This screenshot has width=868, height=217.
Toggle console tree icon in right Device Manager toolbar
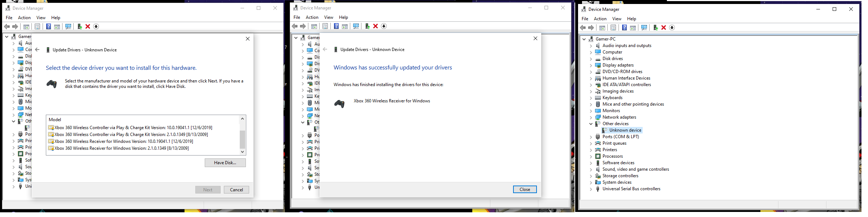point(602,28)
